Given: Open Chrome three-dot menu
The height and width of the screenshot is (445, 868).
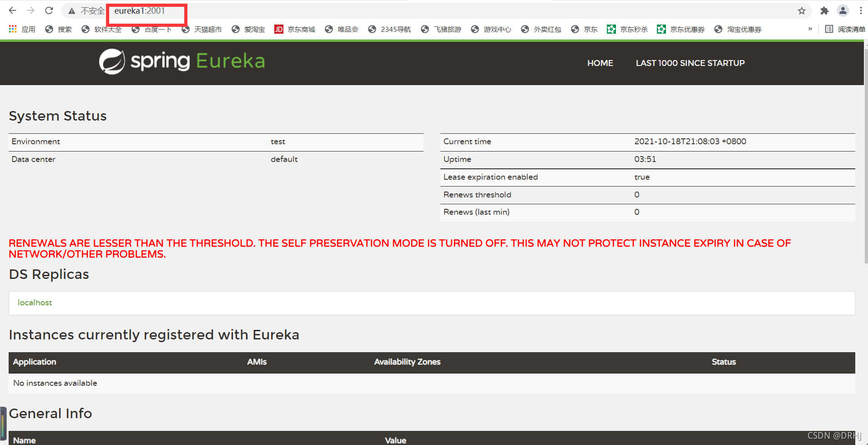Looking at the screenshot, I should tap(861, 11).
